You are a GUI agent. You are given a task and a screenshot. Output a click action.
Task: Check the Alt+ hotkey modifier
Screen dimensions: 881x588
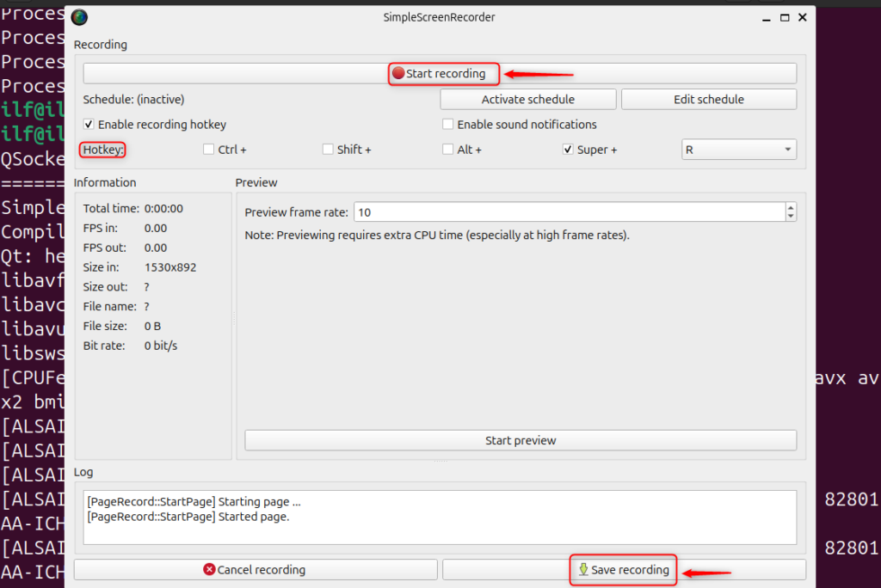pyautogui.click(x=447, y=149)
